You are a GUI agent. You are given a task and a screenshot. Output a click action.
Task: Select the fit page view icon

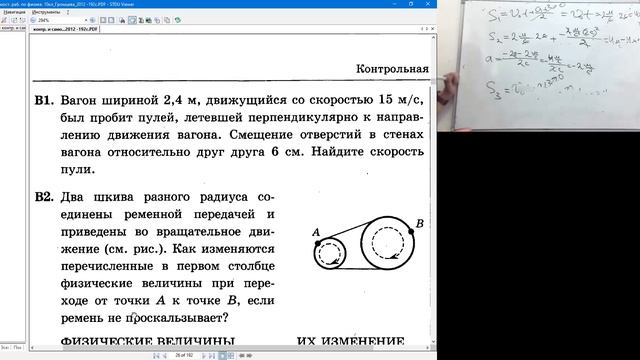[x=103, y=20]
